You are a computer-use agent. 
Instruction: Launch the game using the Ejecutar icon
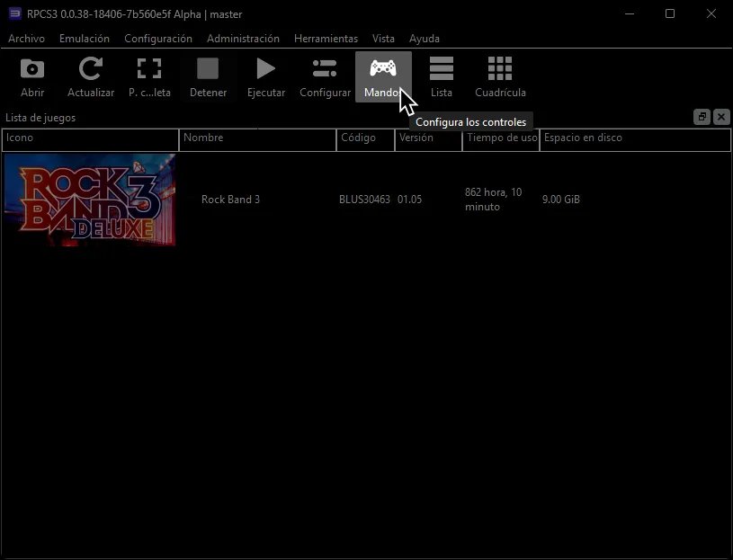point(265,76)
